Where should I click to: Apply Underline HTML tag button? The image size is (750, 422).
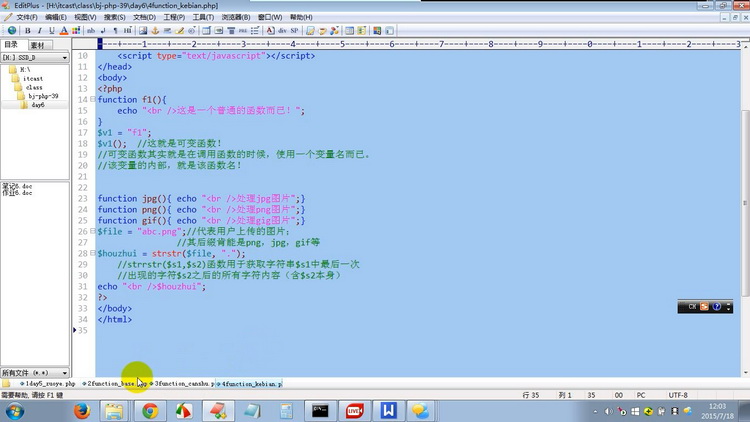tap(51, 31)
